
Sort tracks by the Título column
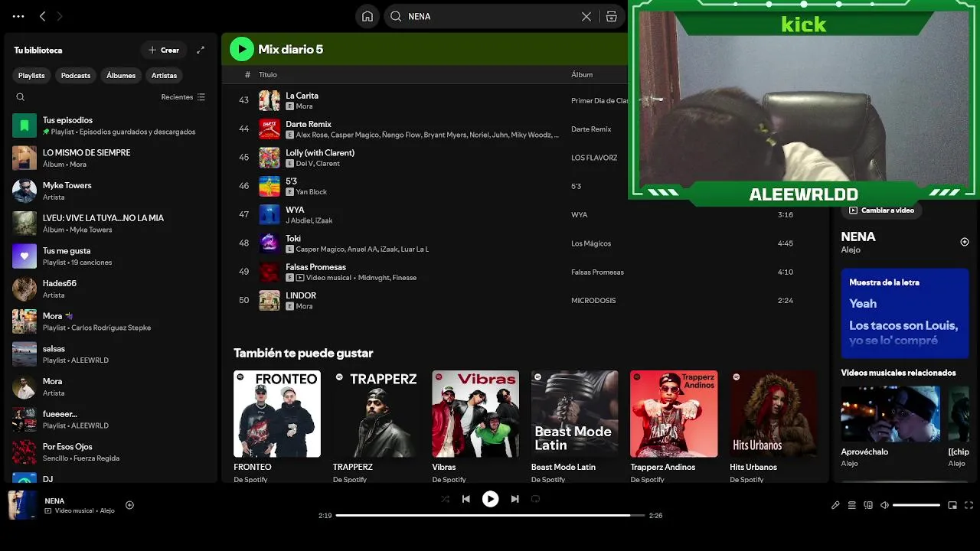click(268, 74)
